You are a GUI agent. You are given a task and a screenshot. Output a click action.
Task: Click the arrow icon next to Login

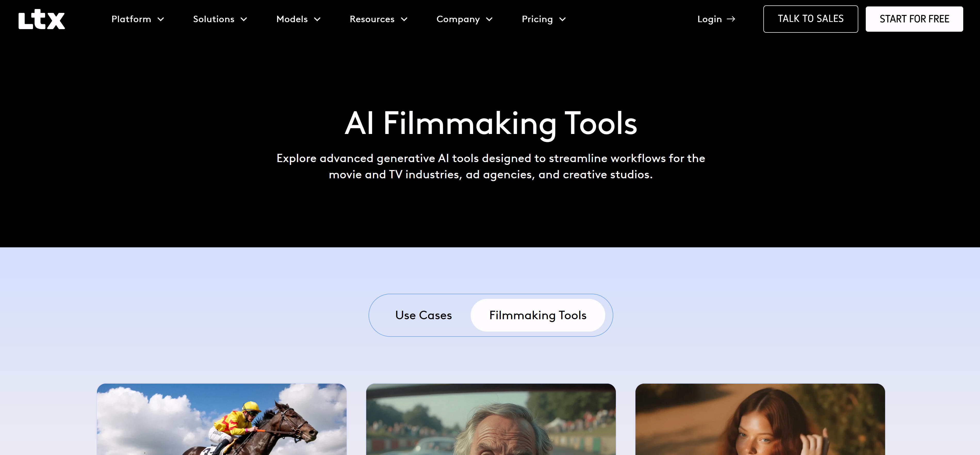click(x=731, y=19)
